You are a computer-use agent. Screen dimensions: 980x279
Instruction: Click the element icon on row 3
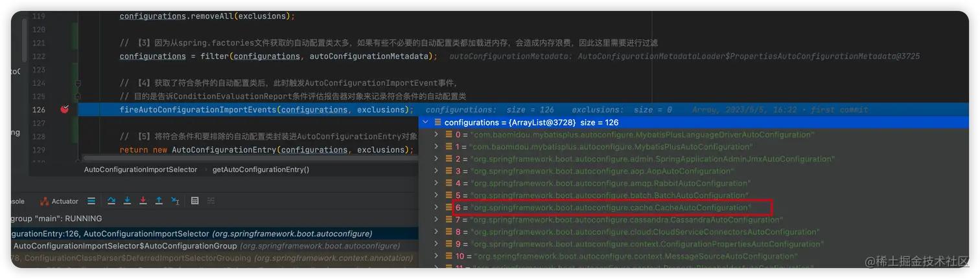point(449,171)
